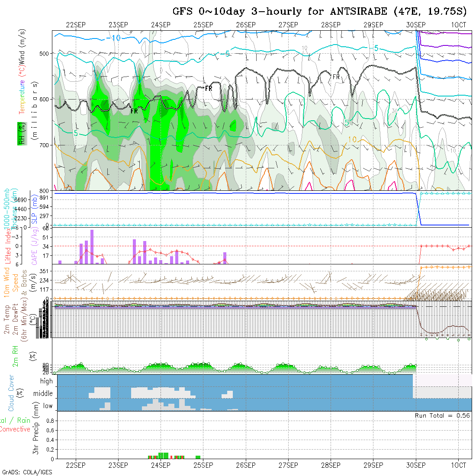
Task: Click the 0.8 value on precip axis
Action: pos(50,421)
